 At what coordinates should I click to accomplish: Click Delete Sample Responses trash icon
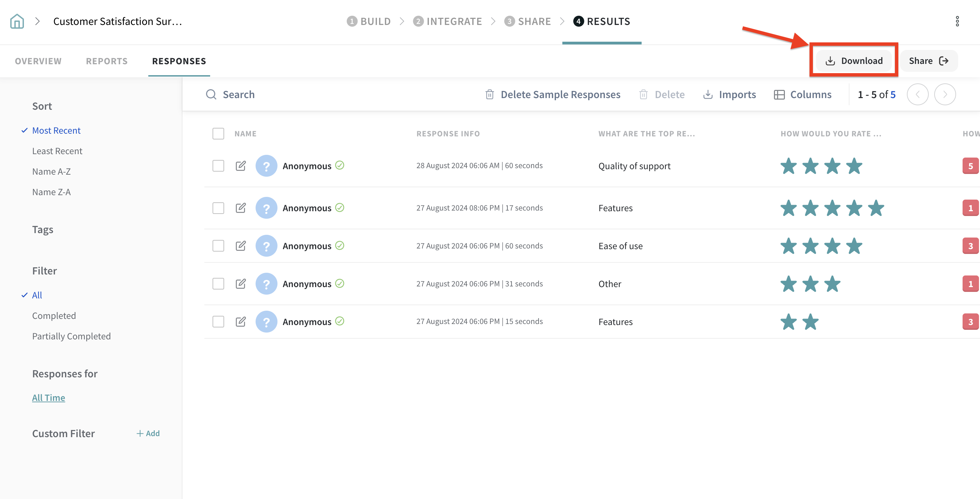[x=490, y=95]
